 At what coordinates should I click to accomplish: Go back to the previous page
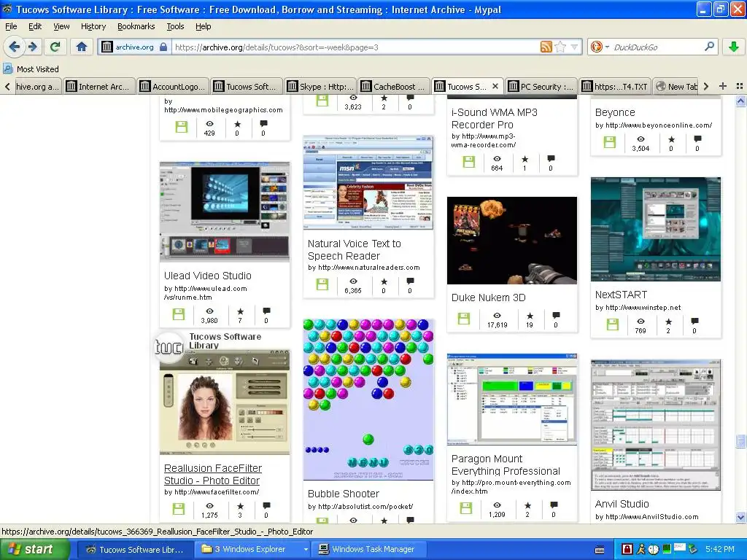pos(15,47)
